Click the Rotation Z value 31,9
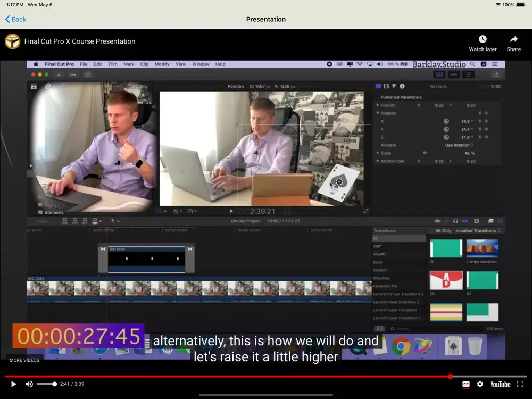 [465, 137]
